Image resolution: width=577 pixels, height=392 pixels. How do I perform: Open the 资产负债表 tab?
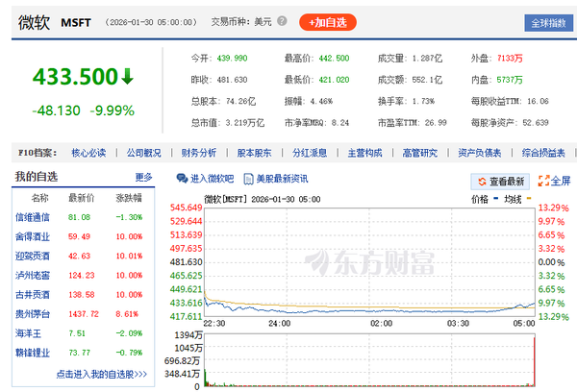click(480, 153)
